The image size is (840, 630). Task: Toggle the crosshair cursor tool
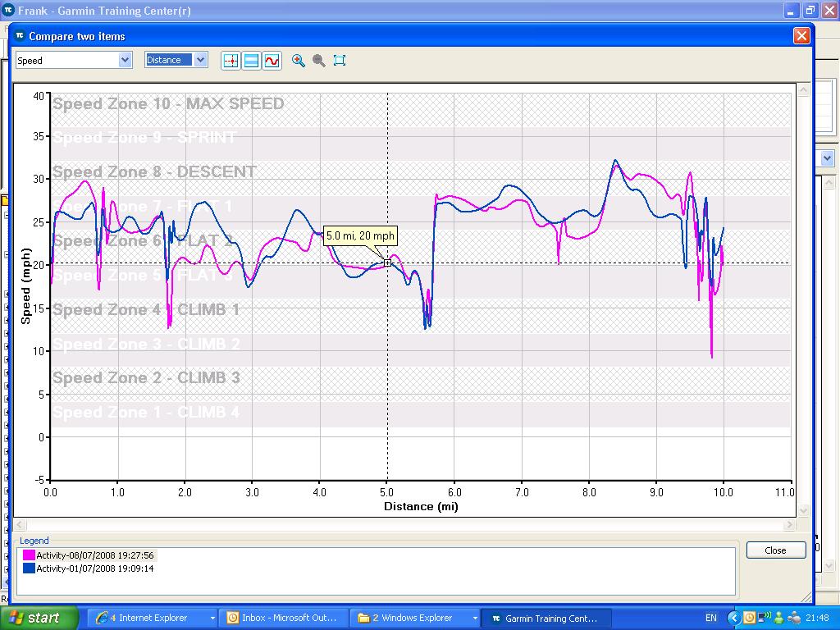coord(231,61)
